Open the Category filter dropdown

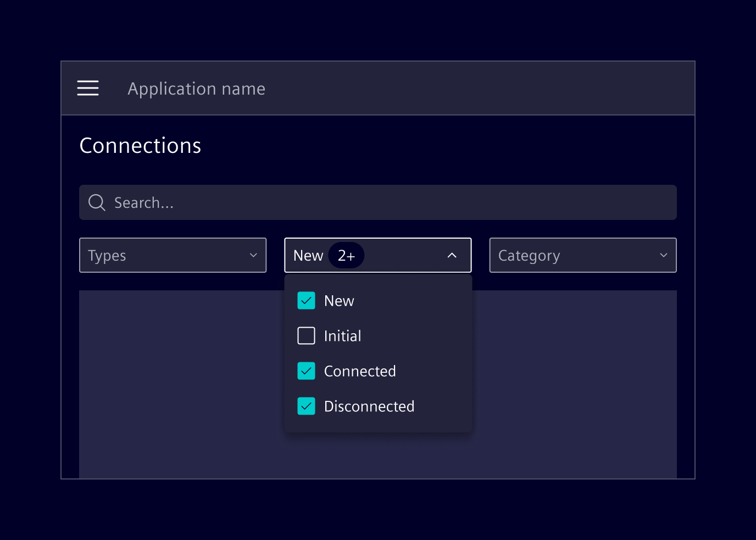click(x=582, y=255)
